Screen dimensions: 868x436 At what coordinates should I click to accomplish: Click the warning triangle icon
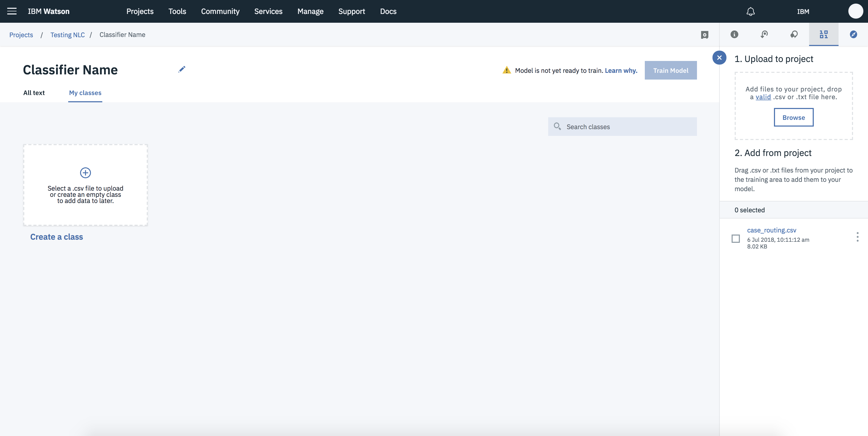click(506, 70)
